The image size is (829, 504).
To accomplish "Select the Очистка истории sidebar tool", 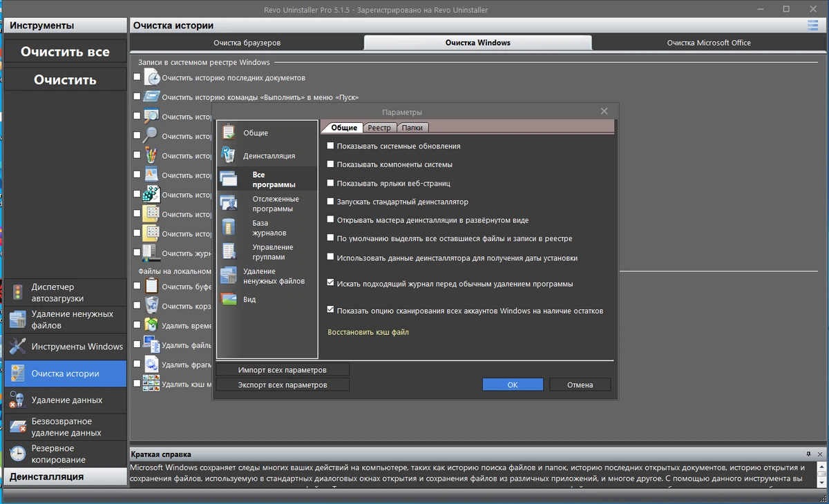I will [x=66, y=374].
